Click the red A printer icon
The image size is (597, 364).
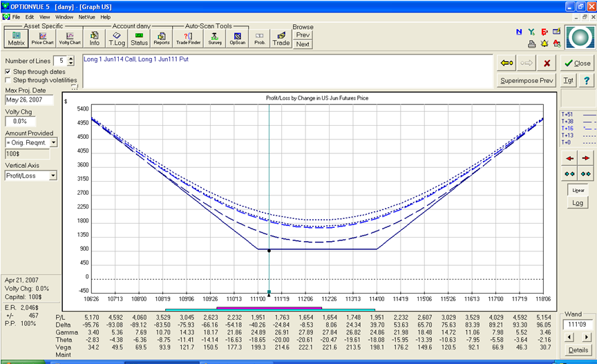557,44
